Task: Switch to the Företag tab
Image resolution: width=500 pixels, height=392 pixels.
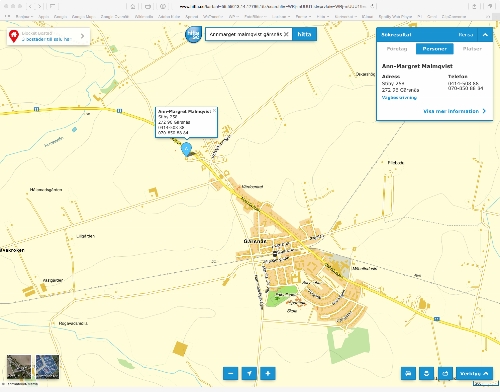Action: click(x=397, y=49)
